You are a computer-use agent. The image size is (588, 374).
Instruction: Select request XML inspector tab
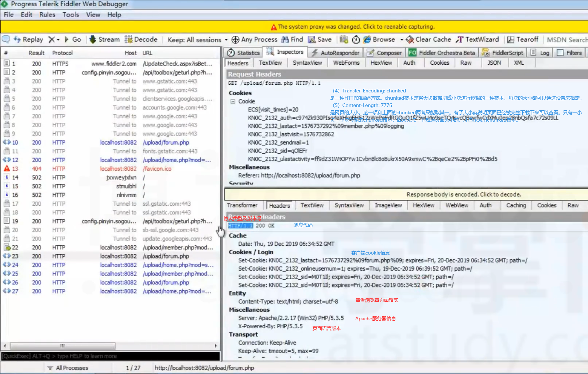(519, 63)
